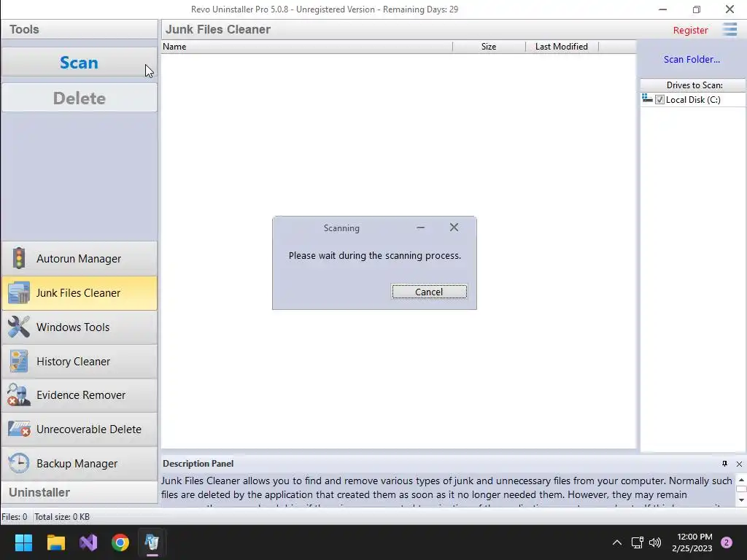Sort list by Name column

[307, 47]
